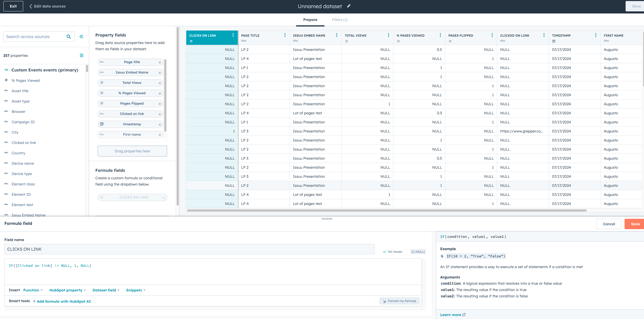Select % Pages Viewed property in sidebar
The width and height of the screenshot is (644, 319).
26,81
